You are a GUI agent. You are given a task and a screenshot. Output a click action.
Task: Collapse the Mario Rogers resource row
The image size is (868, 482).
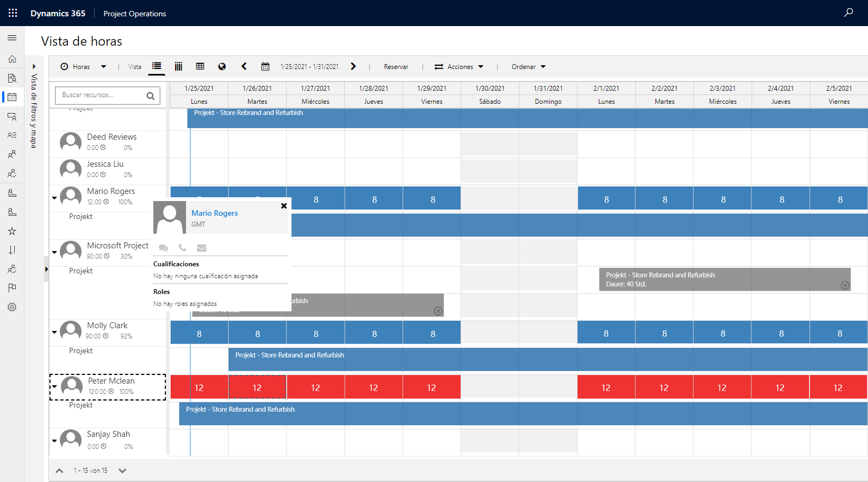point(54,198)
